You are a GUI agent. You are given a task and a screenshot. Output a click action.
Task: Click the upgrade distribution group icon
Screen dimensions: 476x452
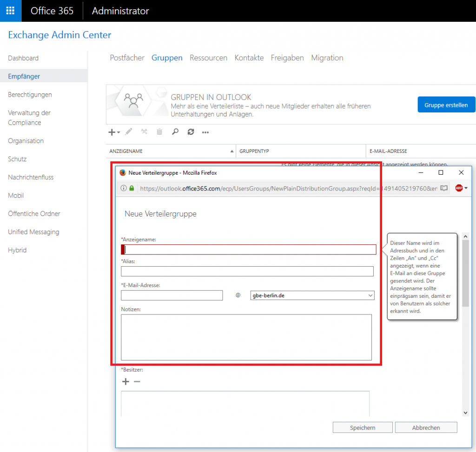(144, 131)
